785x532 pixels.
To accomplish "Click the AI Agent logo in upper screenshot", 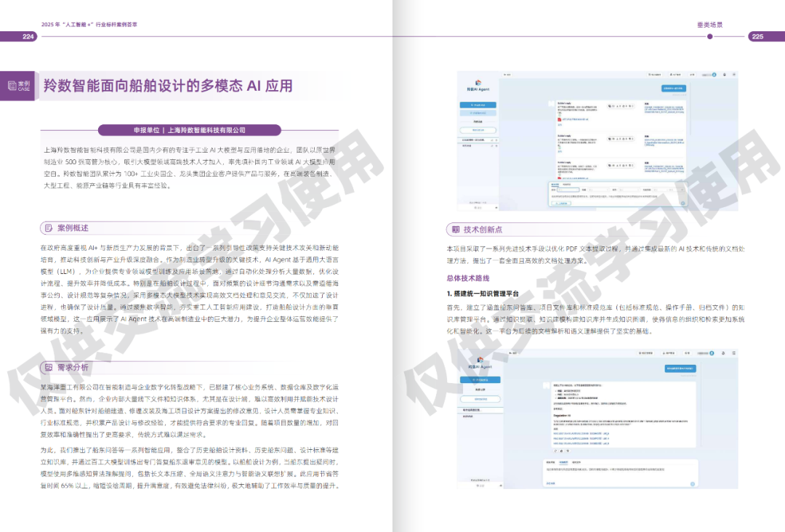I will click(x=478, y=85).
